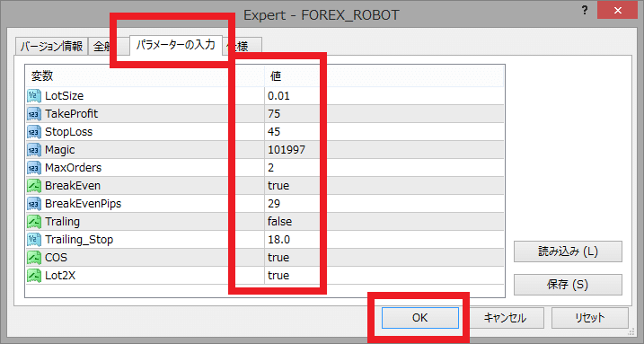This screenshot has height=344, width=644.
Task: Click the BreakEvenPips integer icon
Action: pyautogui.click(x=34, y=204)
